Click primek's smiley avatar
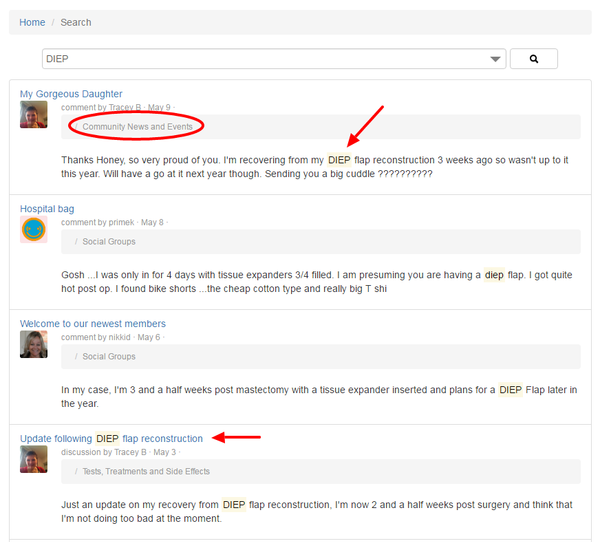Image resolution: width=600 pixels, height=542 pixels. pos(34,229)
